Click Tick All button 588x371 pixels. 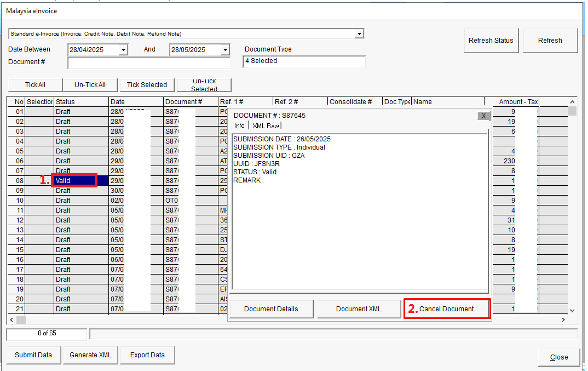click(x=35, y=85)
